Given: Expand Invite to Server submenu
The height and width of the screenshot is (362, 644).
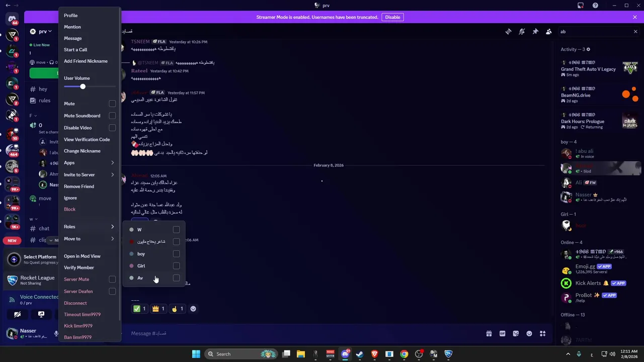Looking at the screenshot, I should 90,174.
